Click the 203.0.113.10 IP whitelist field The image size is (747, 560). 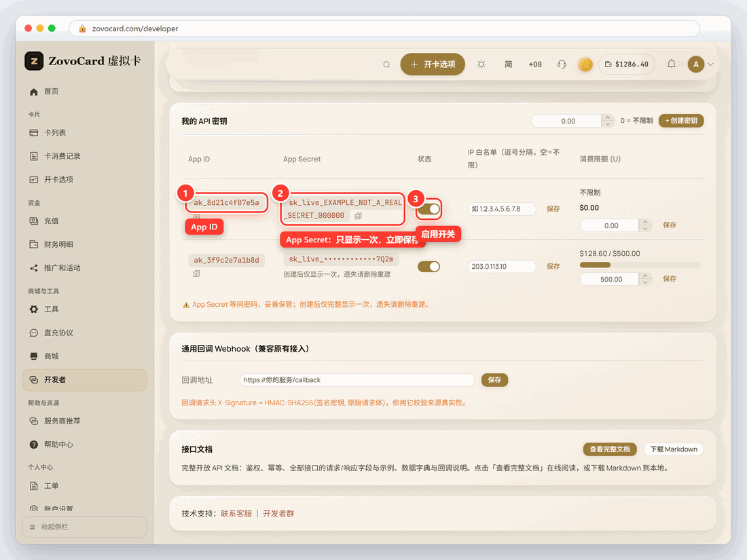[x=502, y=266]
